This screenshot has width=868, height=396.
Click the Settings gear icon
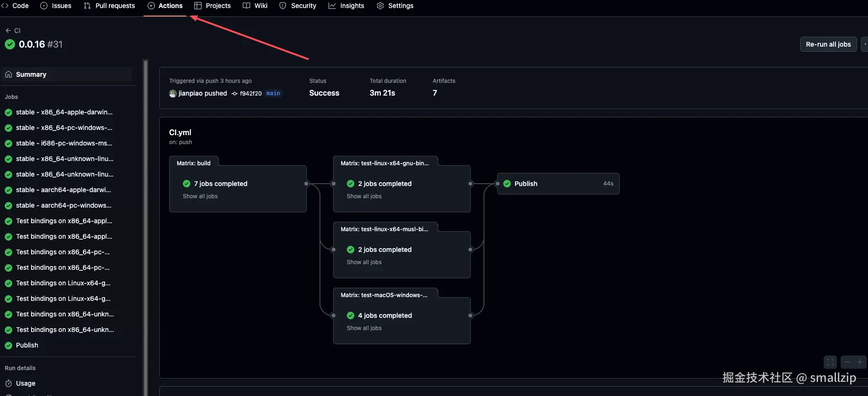click(380, 6)
